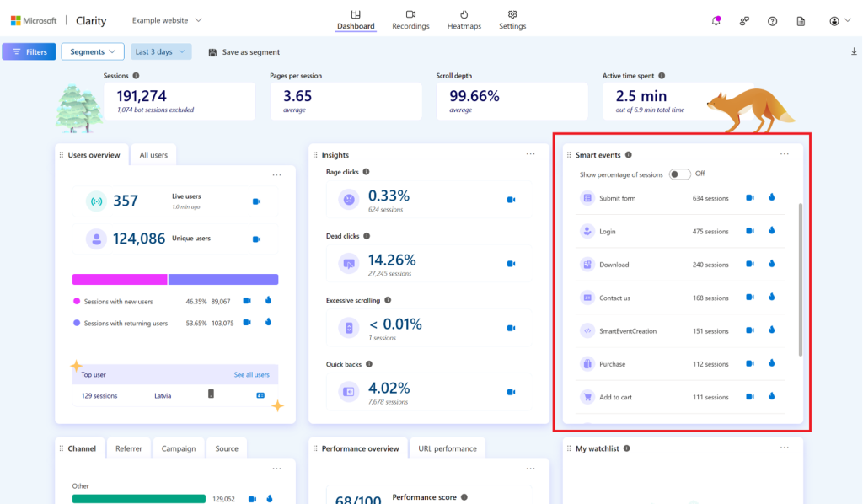Open heatmap for Login smart event
863x504 pixels.
772,231
